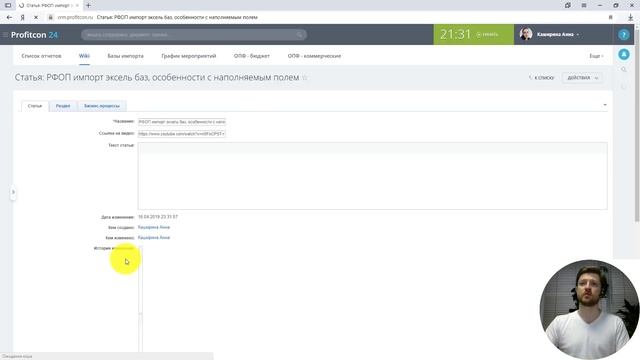The image size is (640, 360).
Task: Click the address bar lock icon
Action: 51,17
